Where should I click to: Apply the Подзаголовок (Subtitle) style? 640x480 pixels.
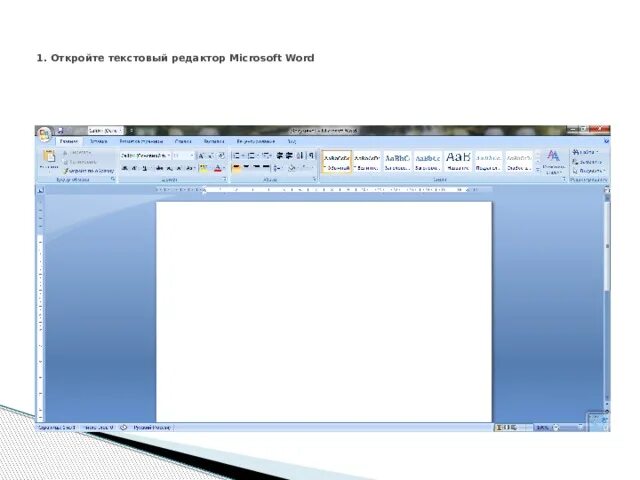[x=488, y=162]
